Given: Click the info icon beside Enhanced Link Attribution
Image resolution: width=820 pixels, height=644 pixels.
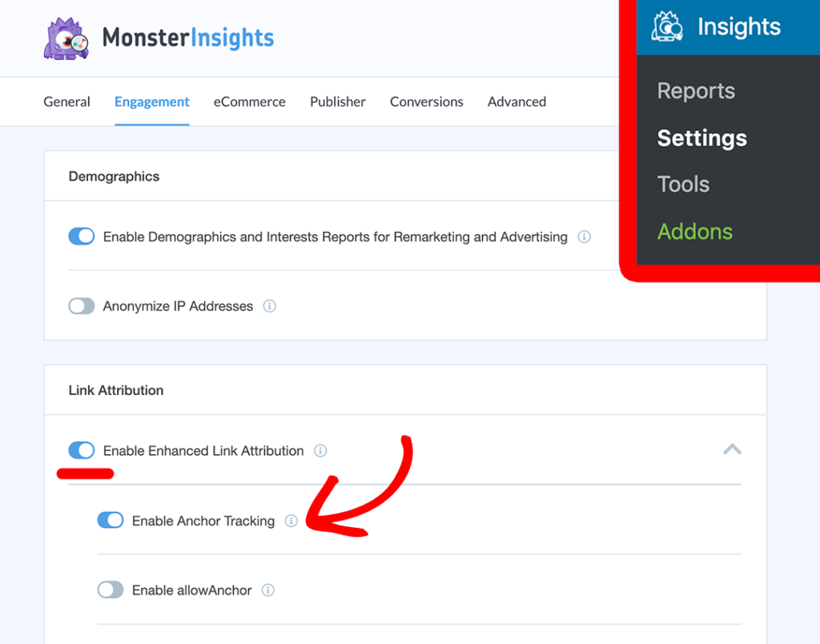Looking at the screenshot, I should (x=320, y=451).
